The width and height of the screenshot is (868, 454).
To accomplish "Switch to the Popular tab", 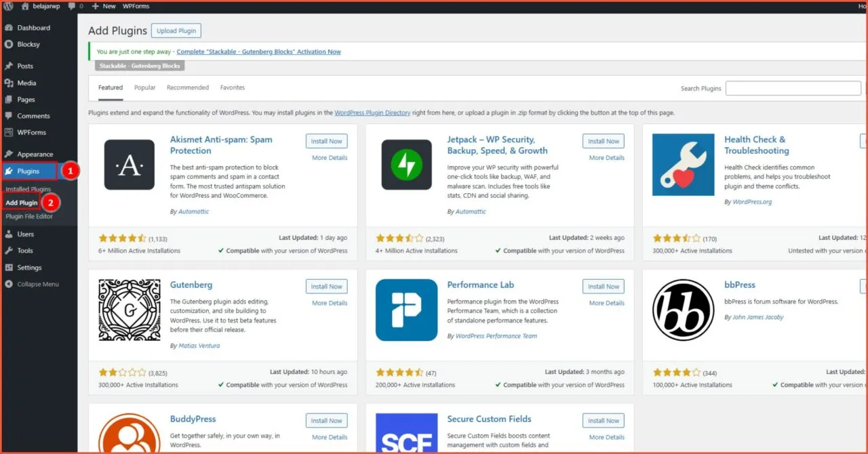I will point(144,87).
